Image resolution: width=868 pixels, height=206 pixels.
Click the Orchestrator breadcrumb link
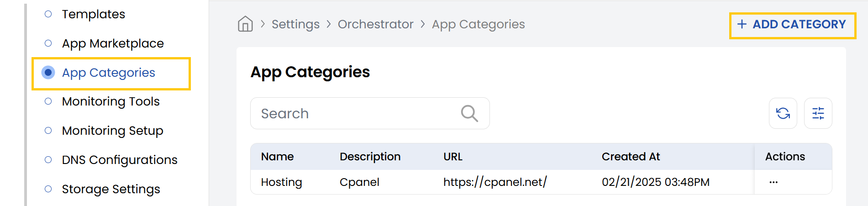[x=375, y=24]
